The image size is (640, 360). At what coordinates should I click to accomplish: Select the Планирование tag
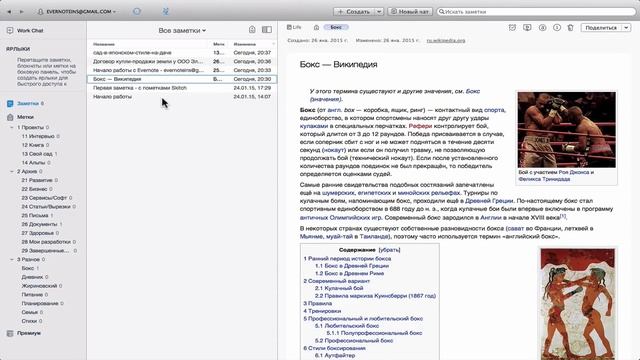tap(40, 303)
